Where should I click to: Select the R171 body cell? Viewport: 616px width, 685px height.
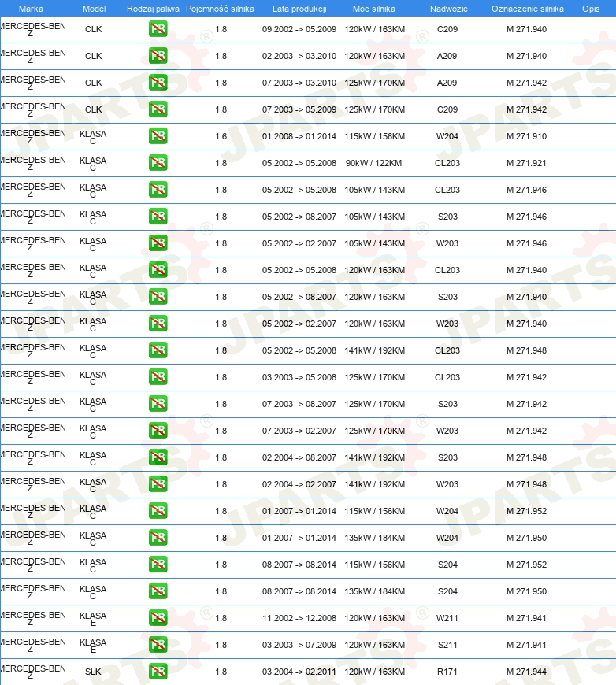pyautogui.click(x=447, y=672)
